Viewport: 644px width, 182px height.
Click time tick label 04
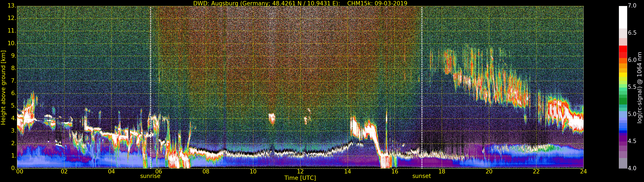(x=111, y=172)
